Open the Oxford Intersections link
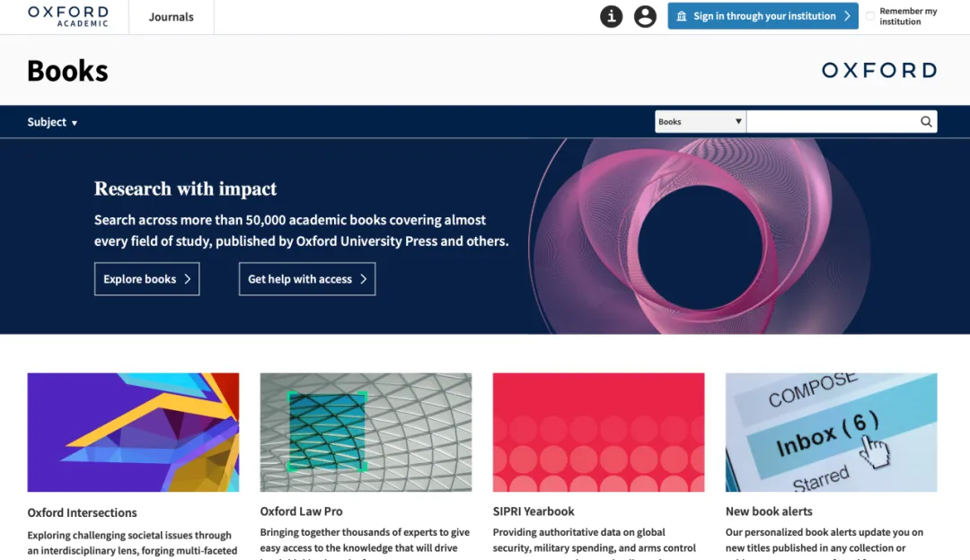The height and width of the screenshot is (560, 970). [x=82, y=512]
